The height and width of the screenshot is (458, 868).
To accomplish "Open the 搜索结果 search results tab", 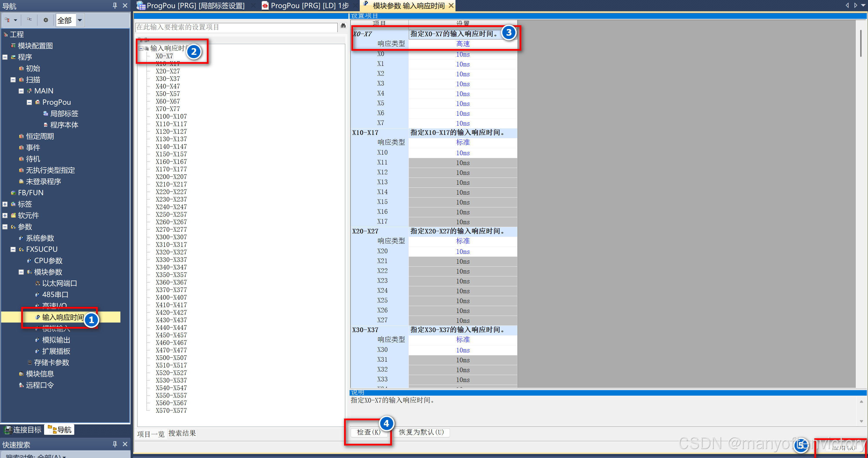I will click(182, 433).
